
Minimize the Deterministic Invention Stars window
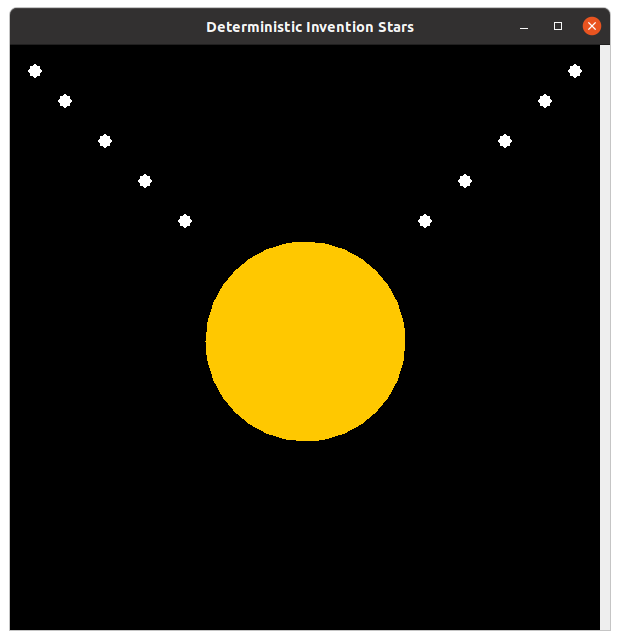524,27
